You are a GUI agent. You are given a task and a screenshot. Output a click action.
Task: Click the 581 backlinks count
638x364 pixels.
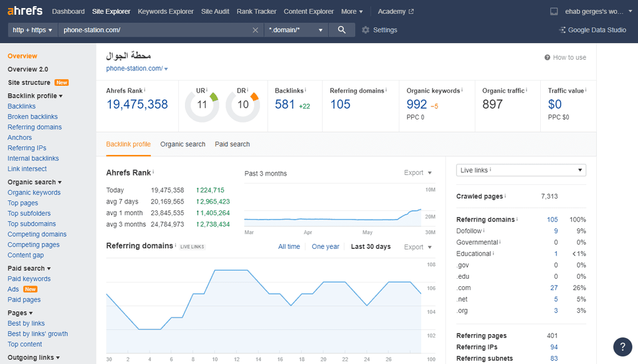[284, 105]
